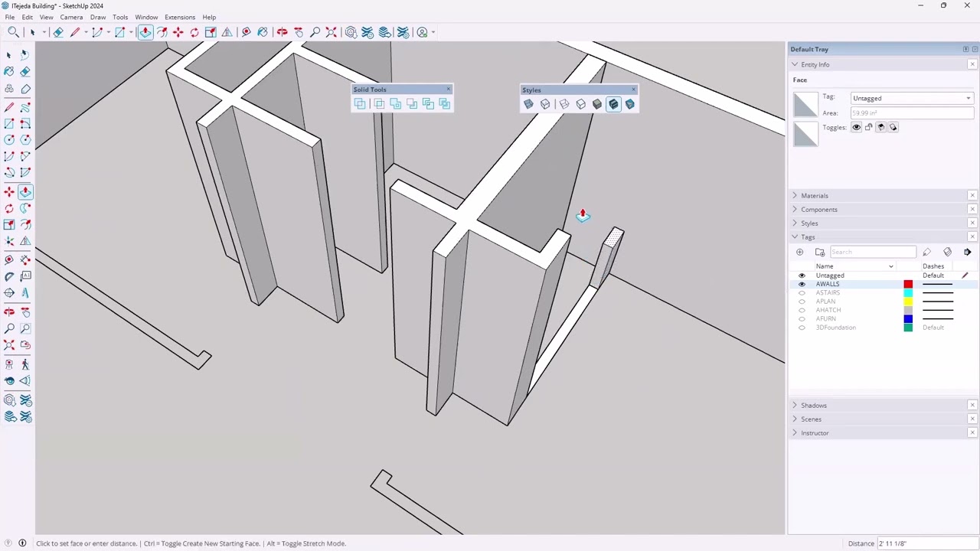Click the Outer Shell icon in Solid Tools
Image resolution: width=980 pixels, height=551 pixels.
tap(360, 104)
